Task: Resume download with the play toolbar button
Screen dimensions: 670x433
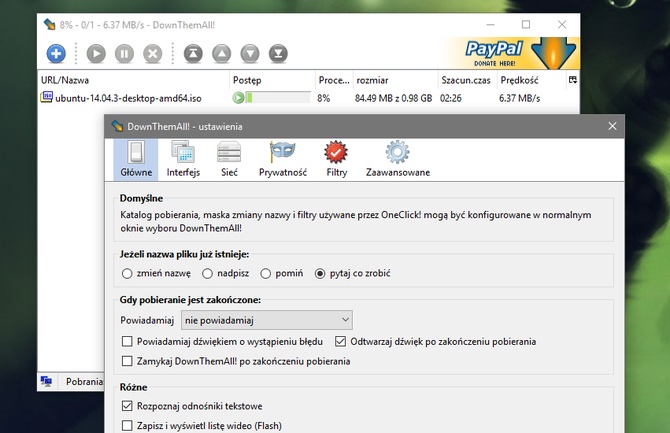Action: pos(96,54)
